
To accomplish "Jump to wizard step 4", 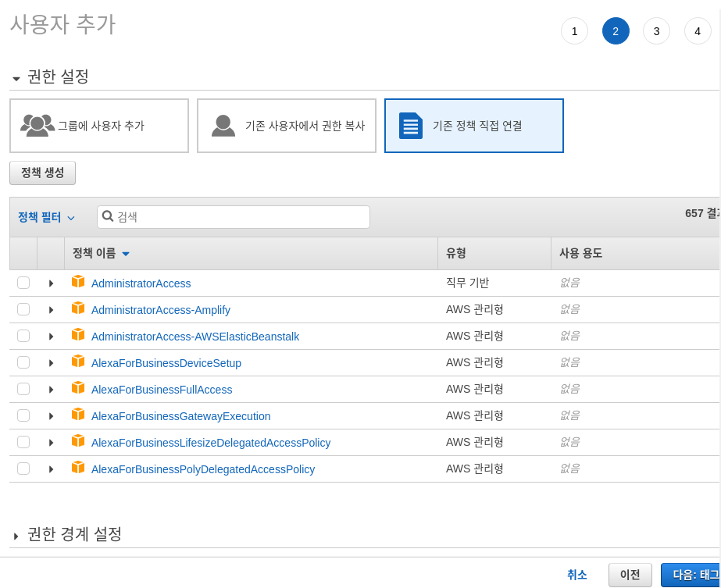I will [x=698, y=31].
